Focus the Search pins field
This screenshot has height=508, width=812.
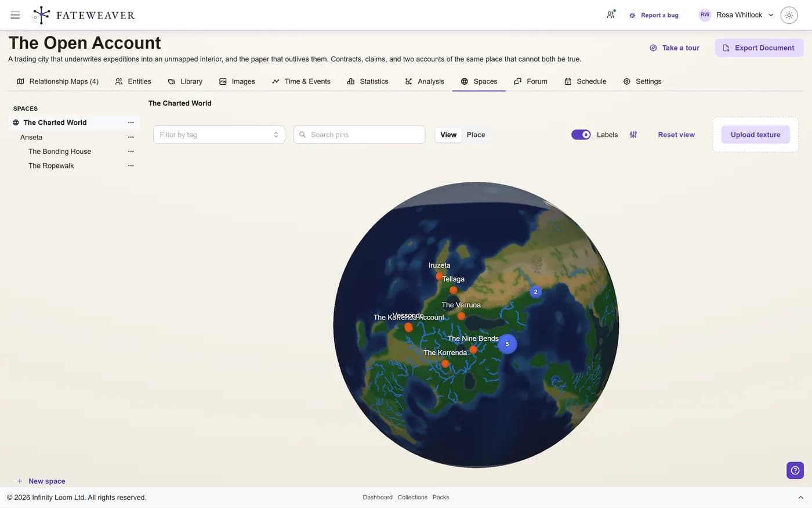pyautogui.click(x=359, y=135)
